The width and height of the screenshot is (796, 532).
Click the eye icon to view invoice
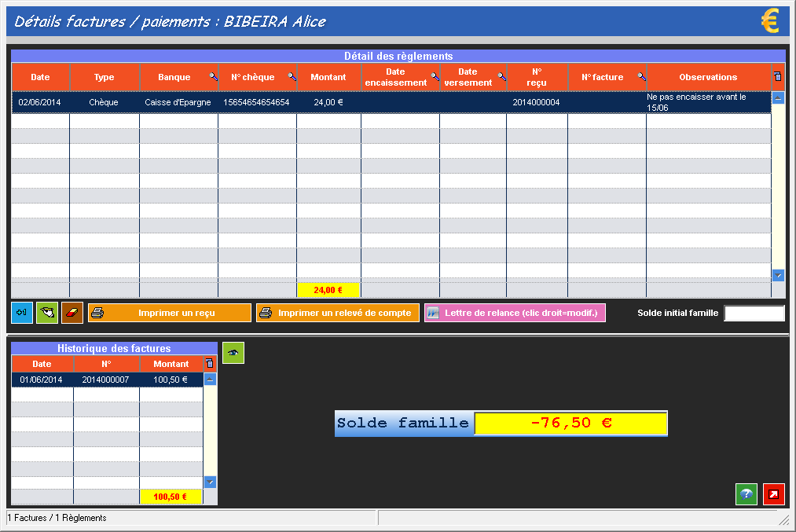click(x=233, y=353)
